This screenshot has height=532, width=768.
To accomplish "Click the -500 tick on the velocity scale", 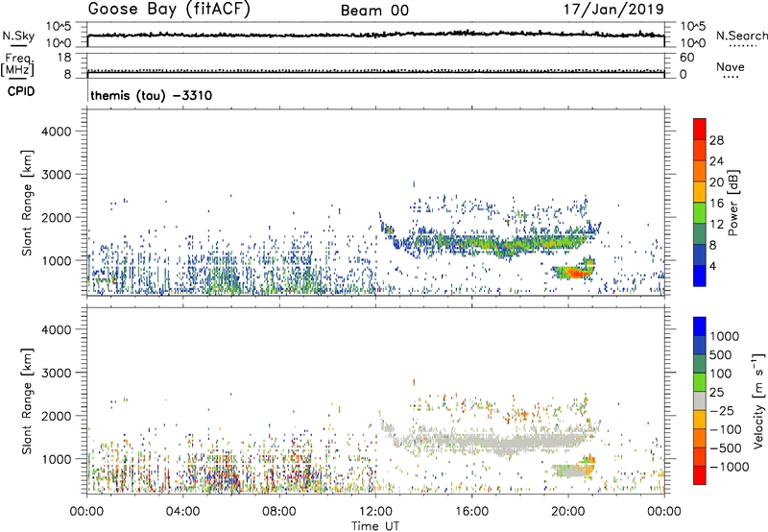I will click(x=726, y=447).
